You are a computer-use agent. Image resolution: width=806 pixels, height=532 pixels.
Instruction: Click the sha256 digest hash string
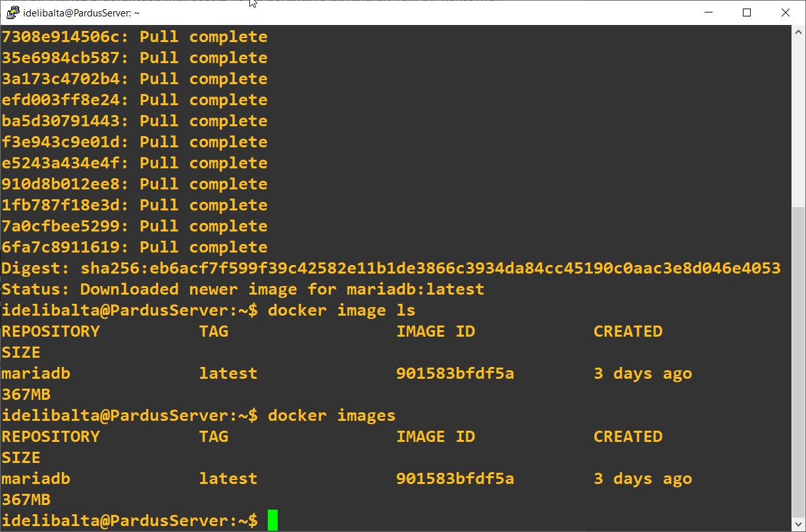tap(430, 268)
